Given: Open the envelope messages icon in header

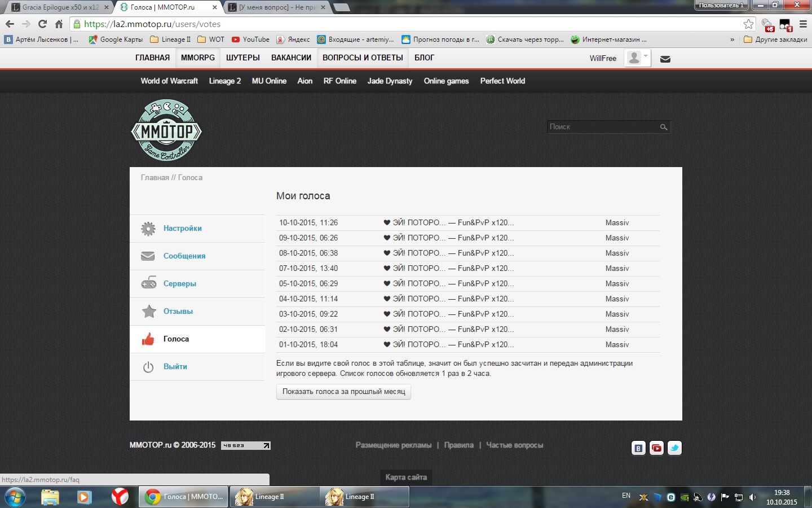Looking at the screenshot, I should [665, 59].
